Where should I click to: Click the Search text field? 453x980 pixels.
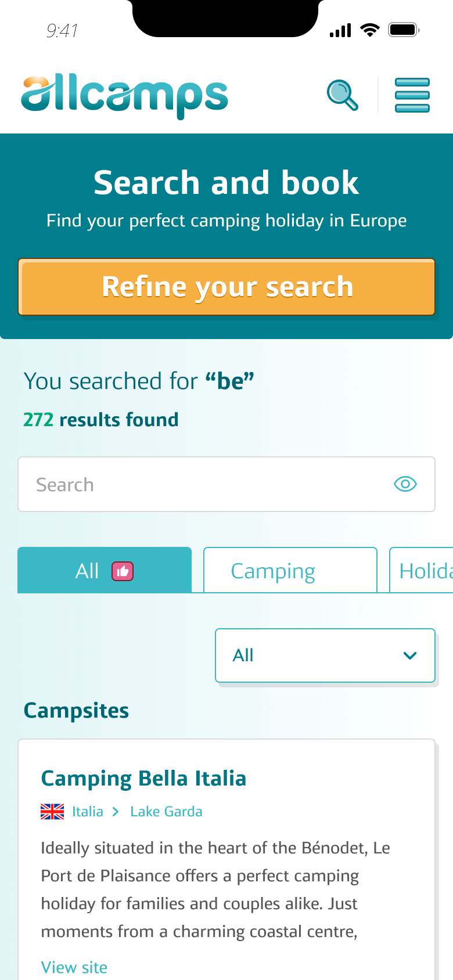click(x=209, y=484)
